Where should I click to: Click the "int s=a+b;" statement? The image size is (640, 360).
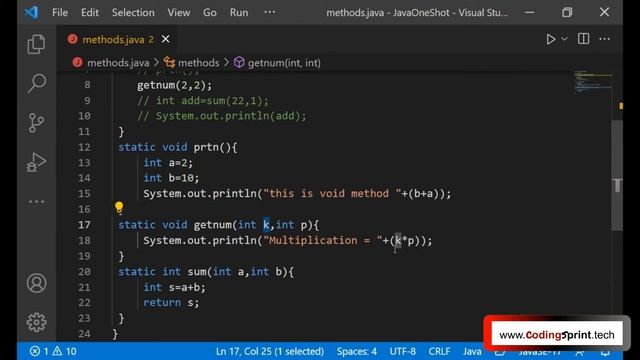point(174,287)
